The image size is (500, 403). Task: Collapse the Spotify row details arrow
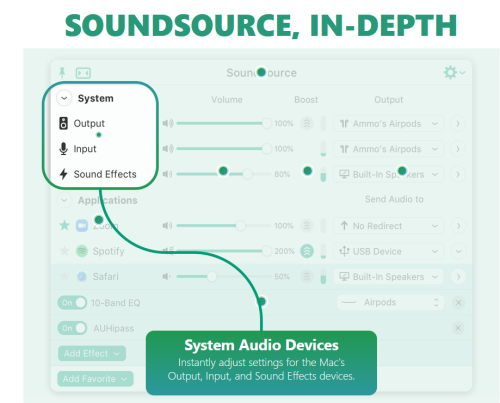[x=458, y=251]
